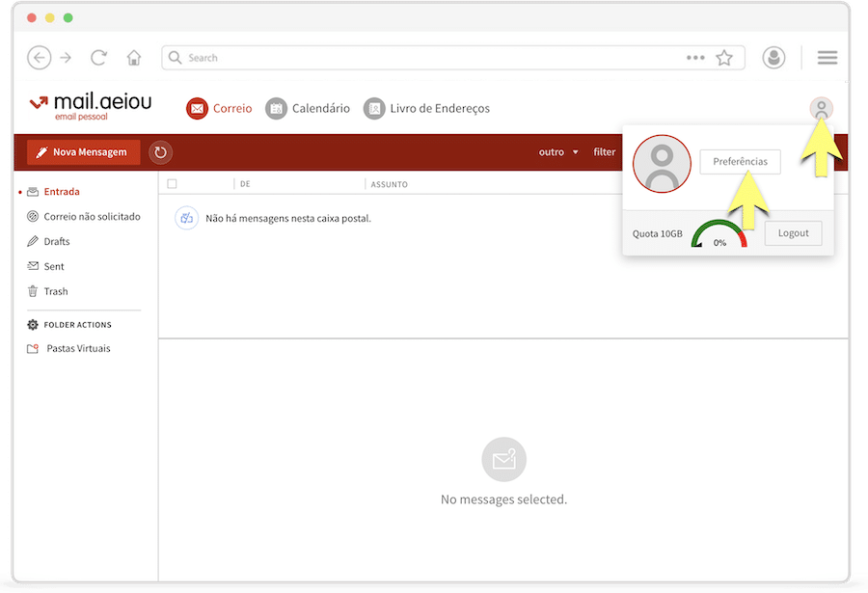
Task: Click the browser home icon
Action: (134, 58)
